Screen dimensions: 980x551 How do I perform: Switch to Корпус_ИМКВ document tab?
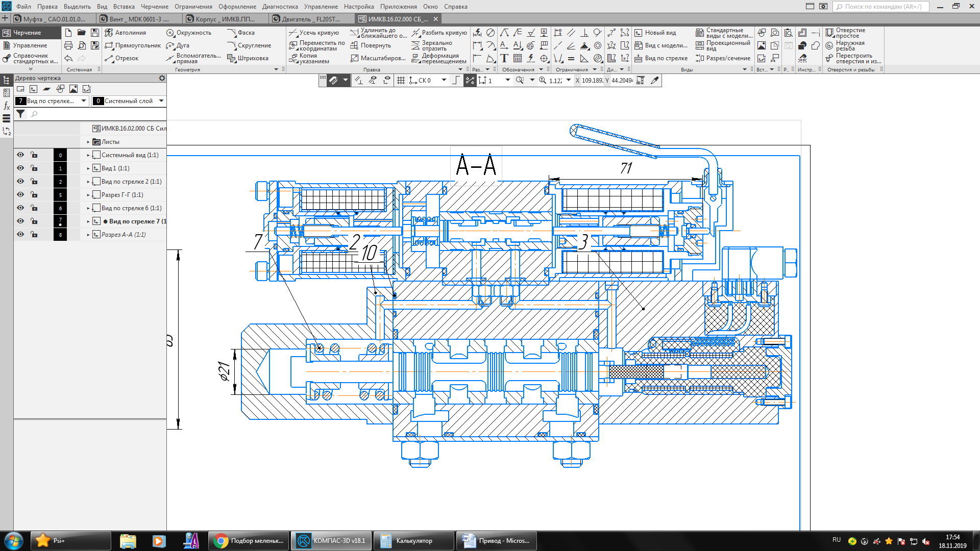pyautogui.click(x=225, y=19)
